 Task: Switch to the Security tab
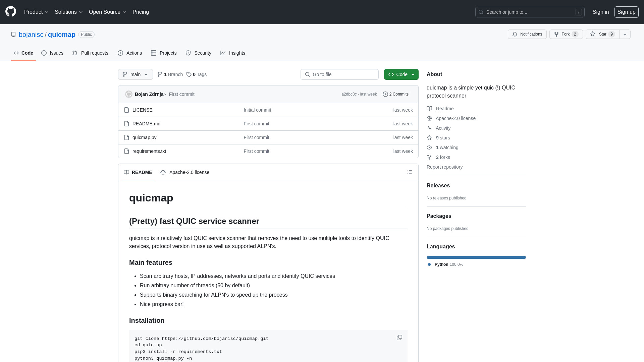coord(199,53)
